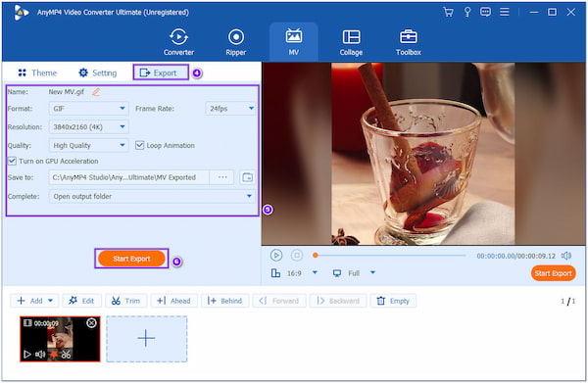Expand the High Quality dropdown
This screenshot has height=383, width=588.
click(x=88, y=145)
